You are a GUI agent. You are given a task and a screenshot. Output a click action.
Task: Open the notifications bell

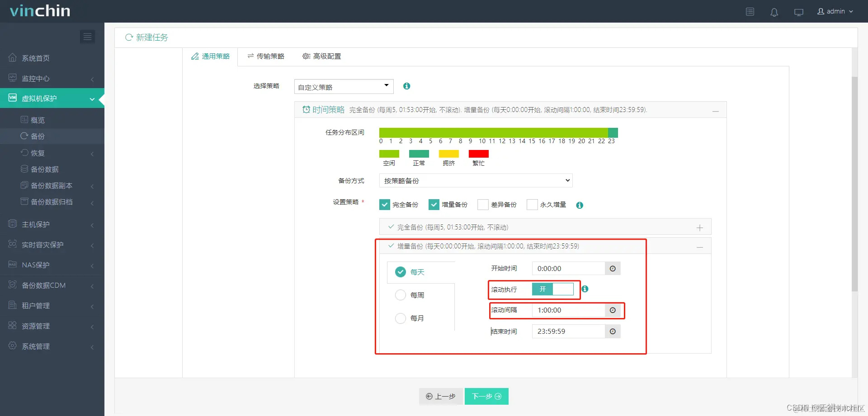click(x=774, y=12)
